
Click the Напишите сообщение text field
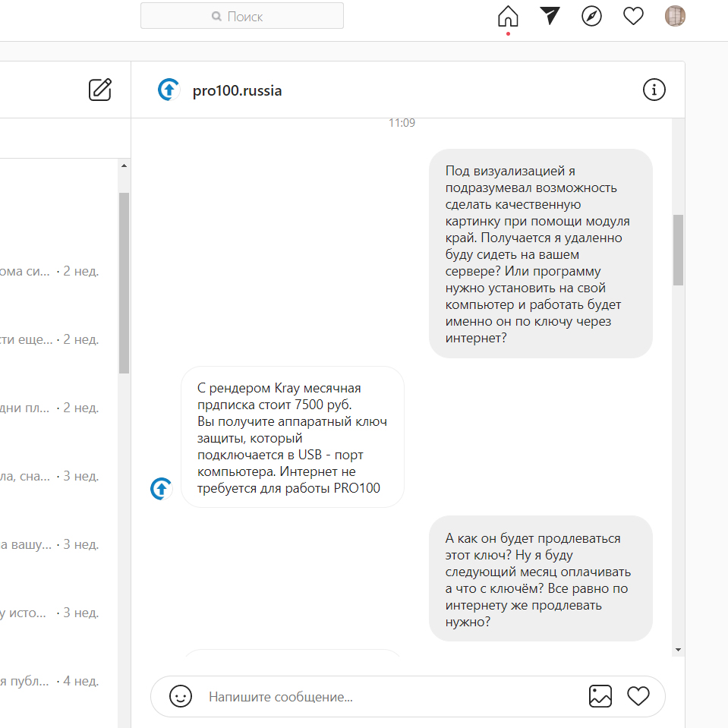click(387, 697)
